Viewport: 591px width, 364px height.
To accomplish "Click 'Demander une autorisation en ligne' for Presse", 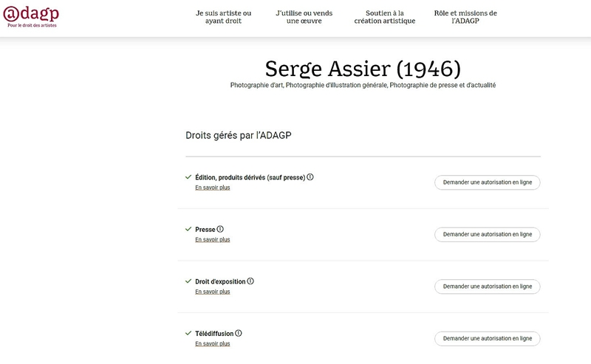I will click(x=488, y=234).
